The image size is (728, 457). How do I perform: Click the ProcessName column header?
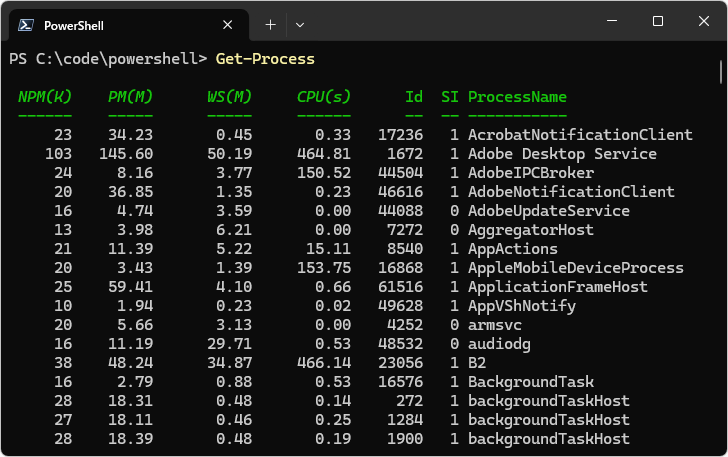517,97
